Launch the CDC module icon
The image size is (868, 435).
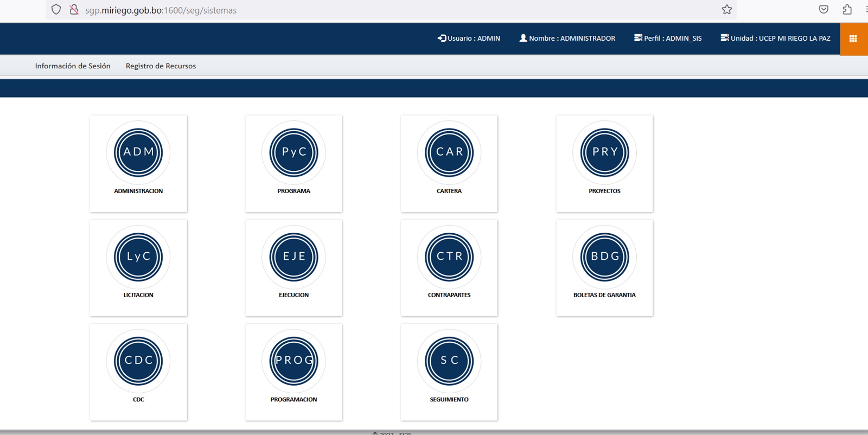click(138, 361)
